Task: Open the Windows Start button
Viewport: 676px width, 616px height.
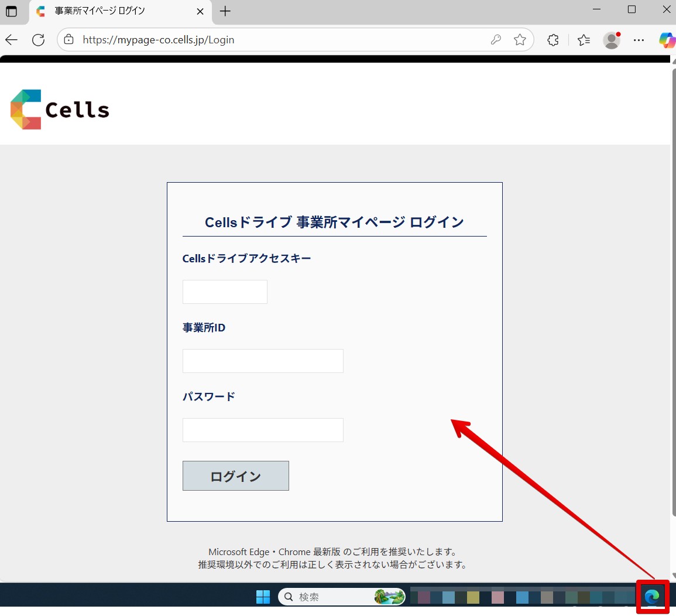Action: tap(263, 597)
